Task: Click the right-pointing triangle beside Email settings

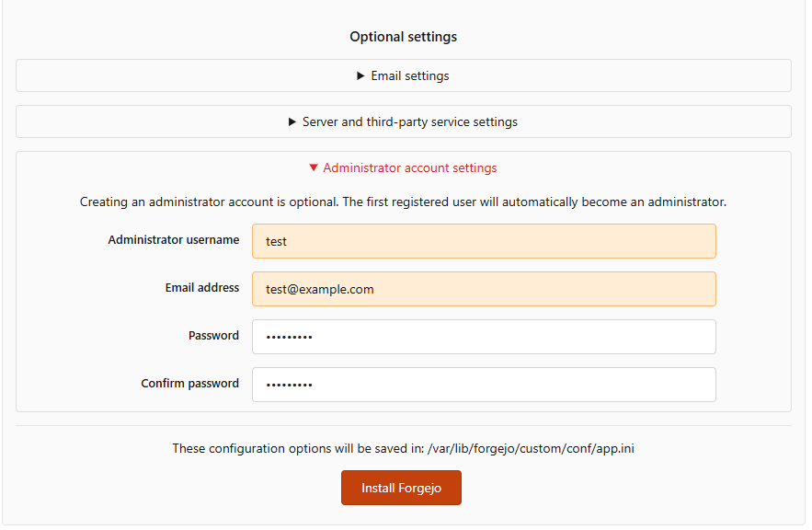Action: (360, 75)
